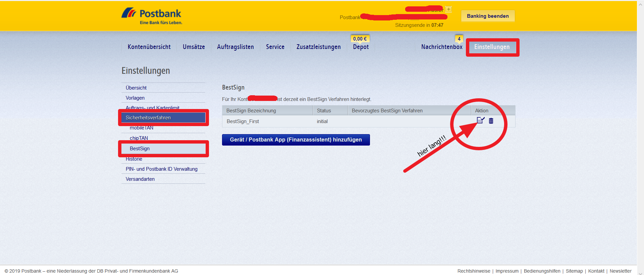Screen dimensions: 644x275
Task: Click the Status column header
Action: [x=330, y=111]
